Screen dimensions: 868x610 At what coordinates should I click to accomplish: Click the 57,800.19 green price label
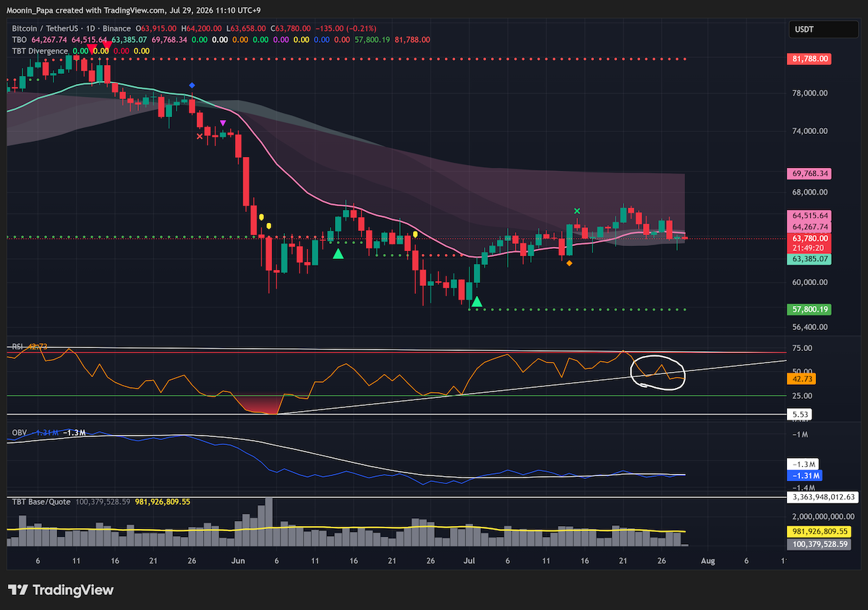point(808,310)
